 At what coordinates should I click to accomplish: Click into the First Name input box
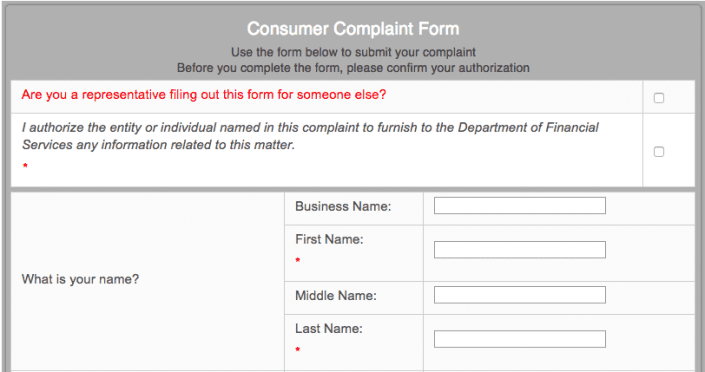pyautogui.click(x=520, y=250)
